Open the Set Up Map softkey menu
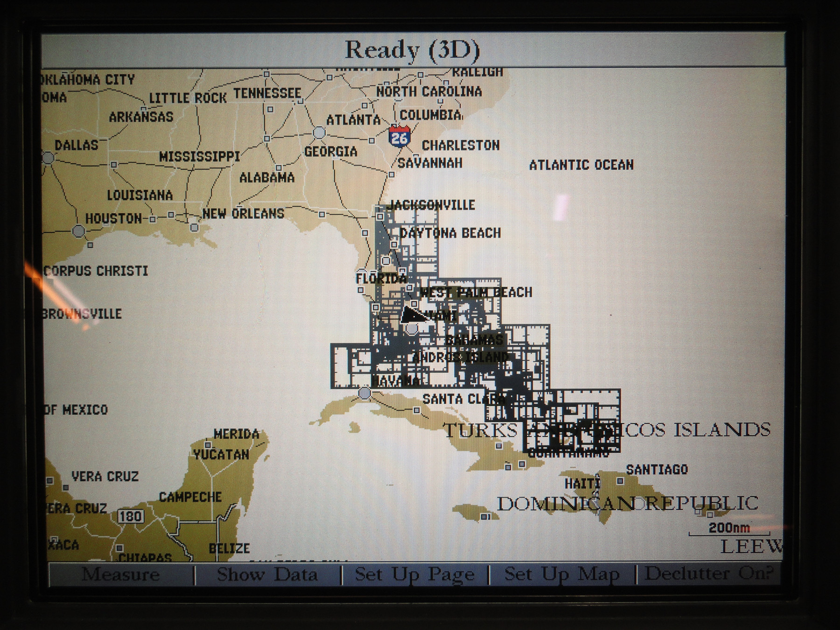Viewport: 840px width, 630px height. point(560,575)
